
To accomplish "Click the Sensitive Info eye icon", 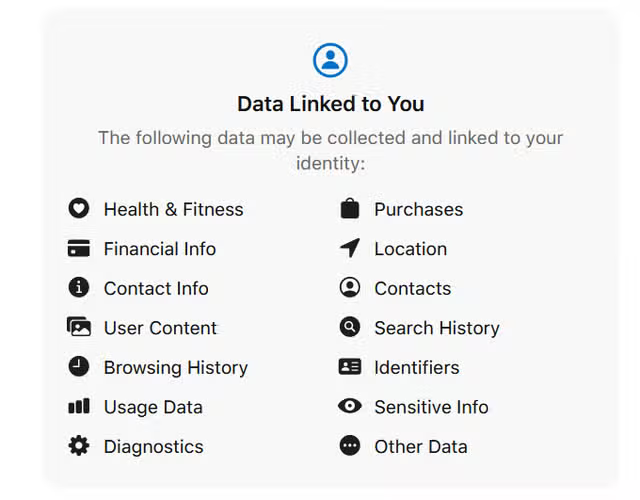I will [349, 407].
